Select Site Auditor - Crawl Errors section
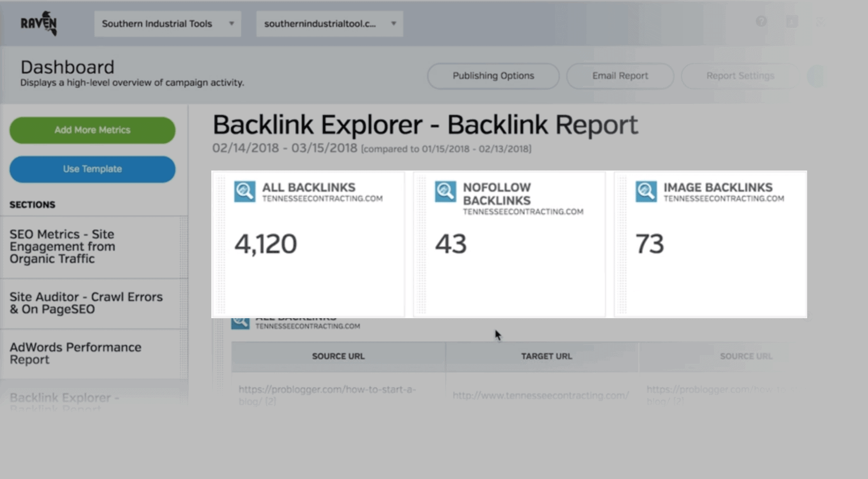Screen dimensions: 868x479 (x=86, y=303)
